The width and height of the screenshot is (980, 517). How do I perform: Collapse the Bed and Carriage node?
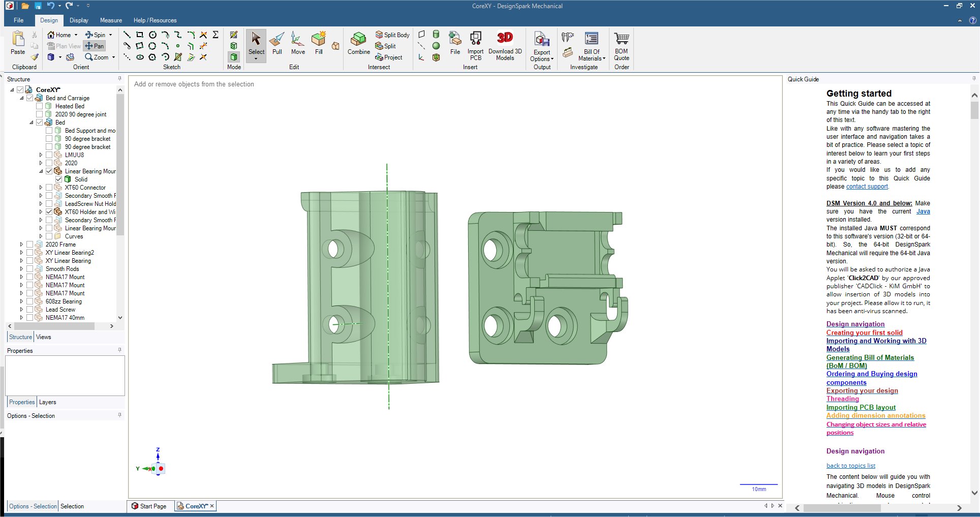click(x=22, y=98)
